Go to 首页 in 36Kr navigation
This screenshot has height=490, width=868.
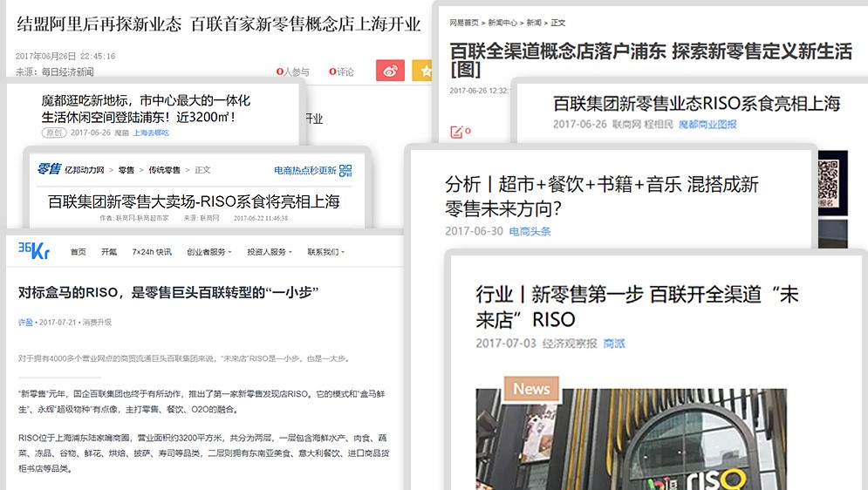tap(78, 252)
